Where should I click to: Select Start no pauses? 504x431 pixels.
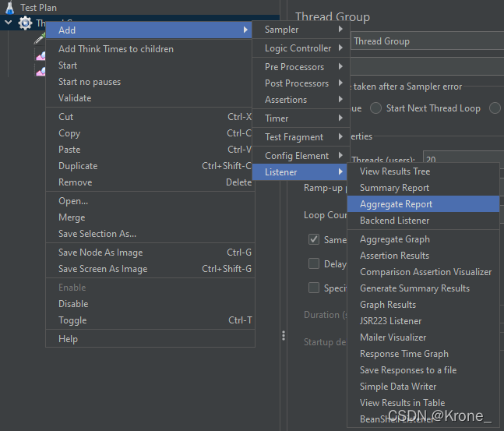[x=149, y=82]
